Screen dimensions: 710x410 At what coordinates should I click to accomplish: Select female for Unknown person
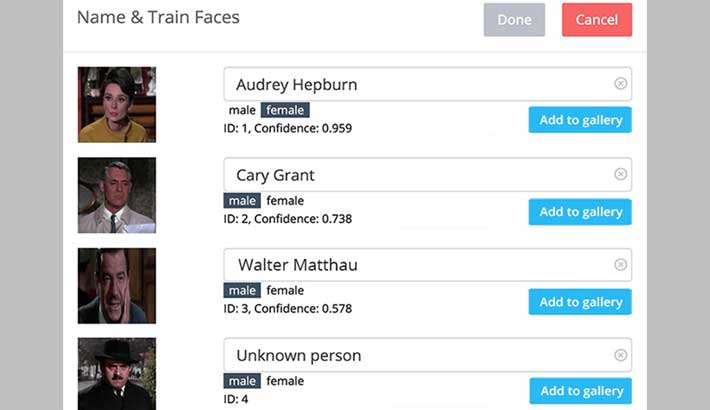pos(285,381)
